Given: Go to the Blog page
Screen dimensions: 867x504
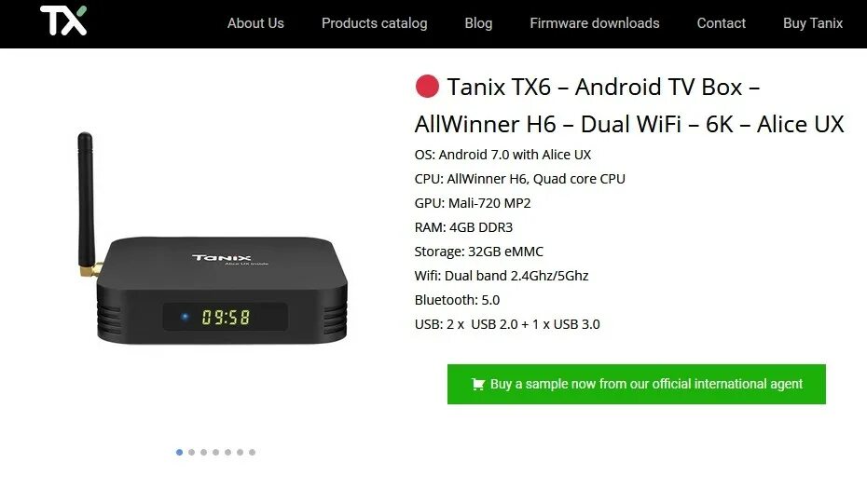Looking at the screenshot, I should 478,23.
